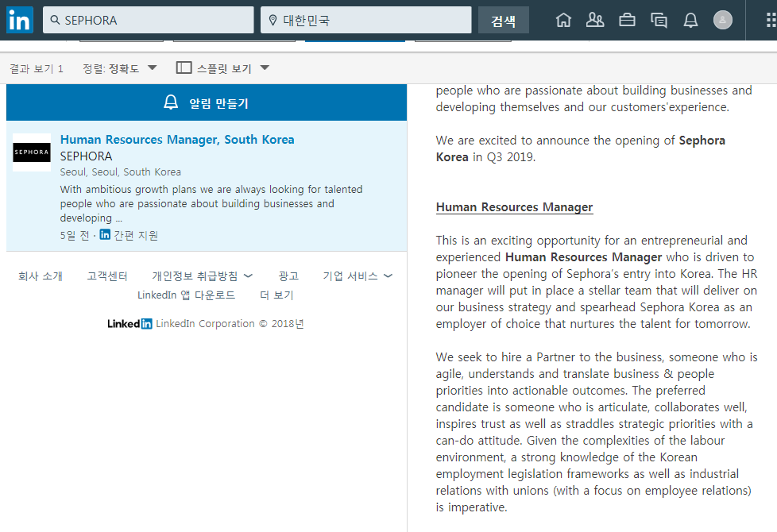Click the split view layout icon

point(184,67)
